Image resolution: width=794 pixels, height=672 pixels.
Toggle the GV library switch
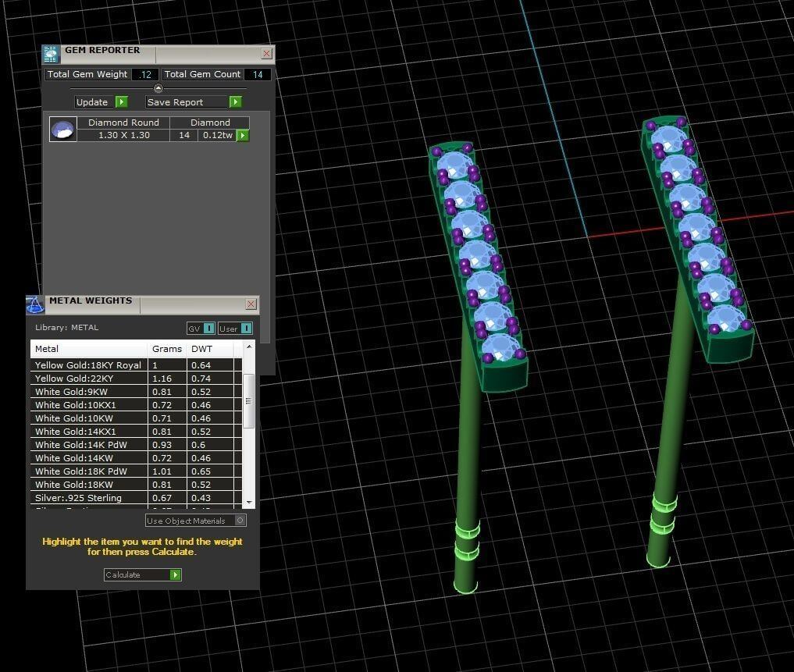(x=208, y=329)
